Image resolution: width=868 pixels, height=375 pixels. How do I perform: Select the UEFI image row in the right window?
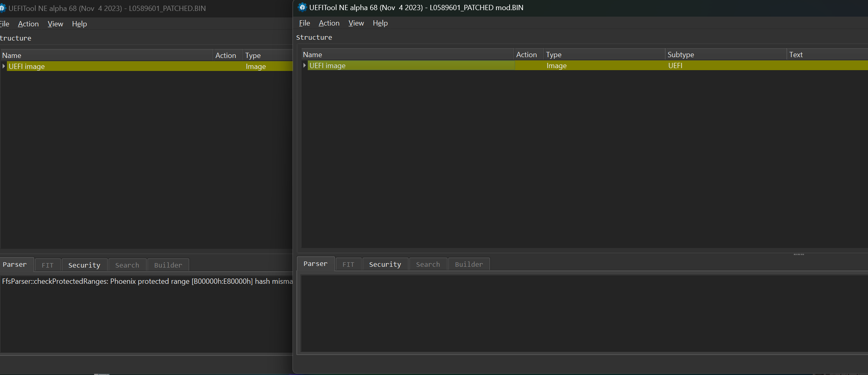(405, 66)
